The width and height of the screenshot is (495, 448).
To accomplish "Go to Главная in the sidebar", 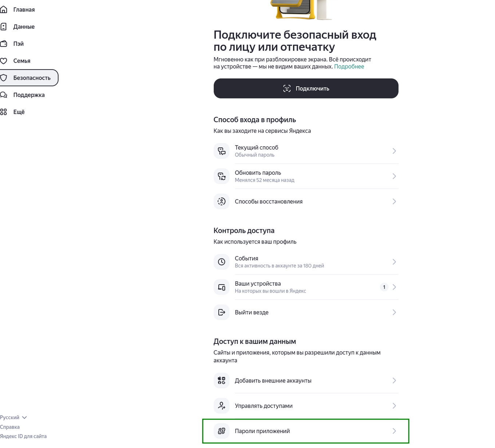I will [24, 10].
